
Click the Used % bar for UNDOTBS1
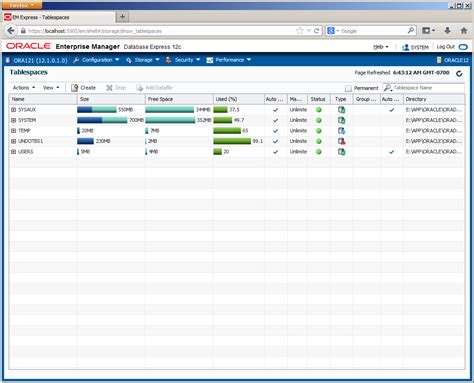pos(232,141)
